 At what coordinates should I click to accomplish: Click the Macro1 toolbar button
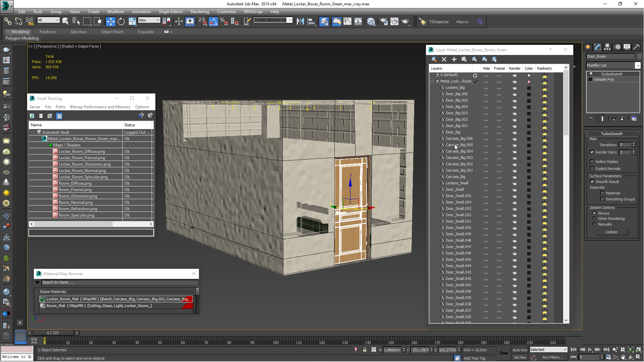point(462,22)
